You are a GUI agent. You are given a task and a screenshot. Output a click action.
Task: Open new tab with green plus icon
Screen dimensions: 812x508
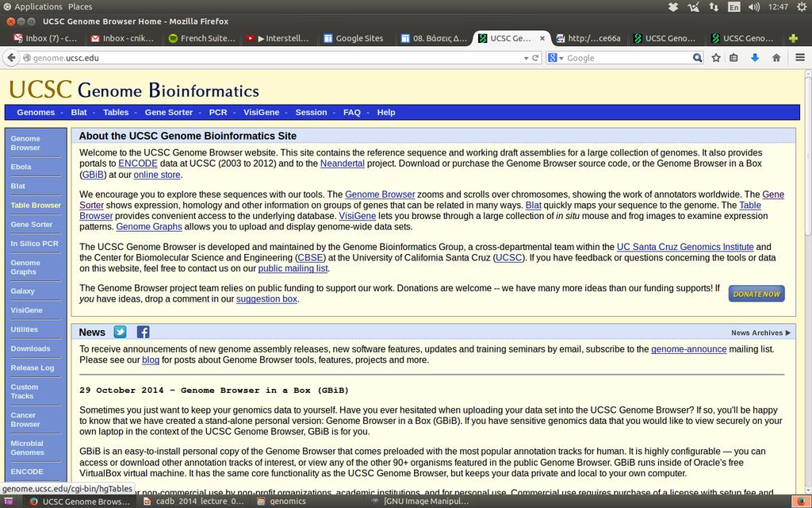[793, 38]
